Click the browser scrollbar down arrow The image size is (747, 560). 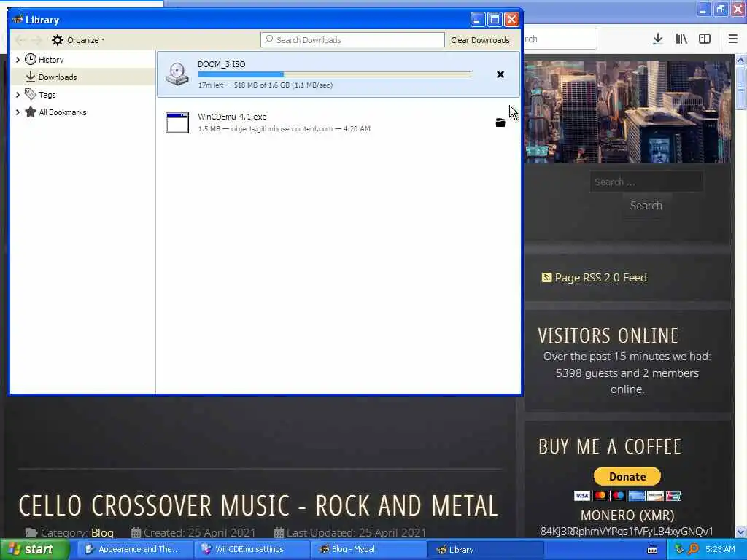coord(740,532)
